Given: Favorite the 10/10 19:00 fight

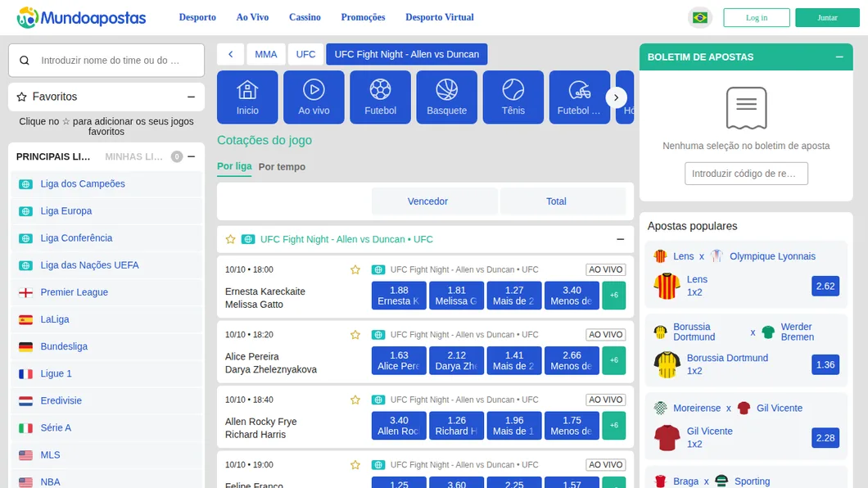Looking at the screenshot, I should [355, 465].
